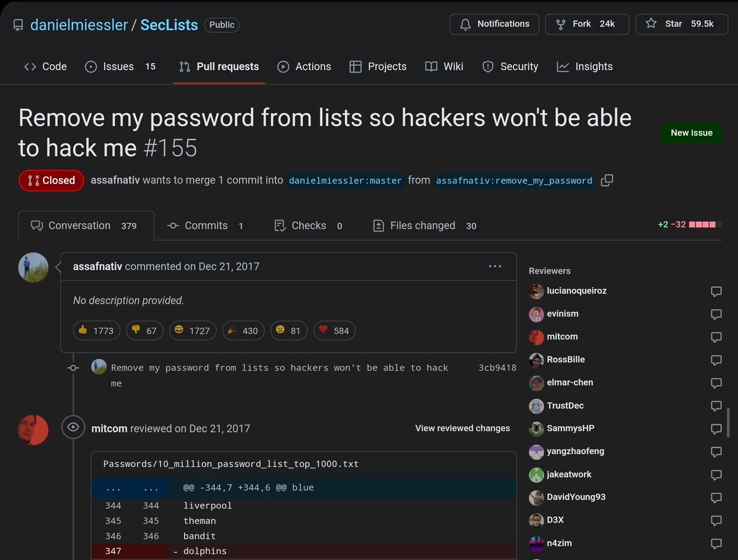Select the Pull requests tab

[219, 66]
